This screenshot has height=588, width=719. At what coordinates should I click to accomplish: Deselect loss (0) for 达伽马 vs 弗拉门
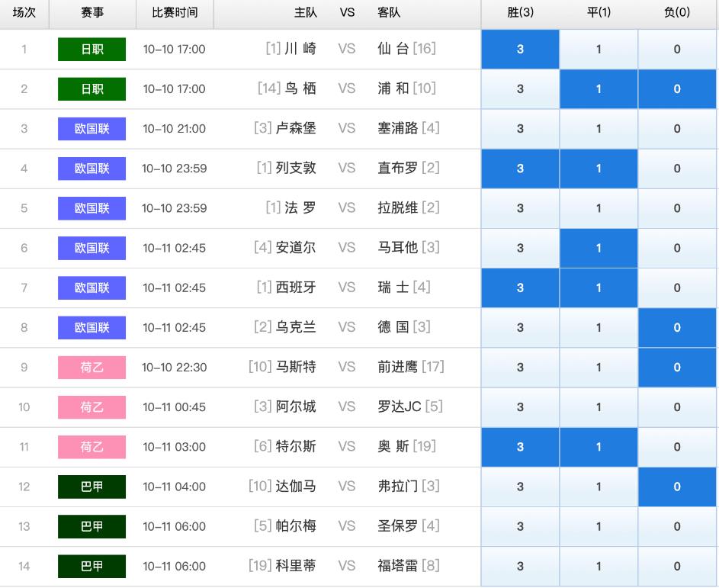point(677,487)
